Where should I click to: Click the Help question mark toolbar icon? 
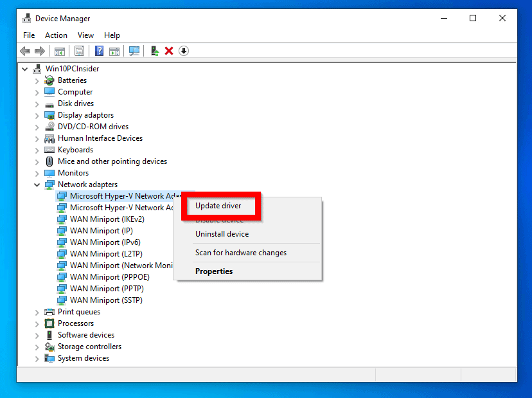coord(100,51)
